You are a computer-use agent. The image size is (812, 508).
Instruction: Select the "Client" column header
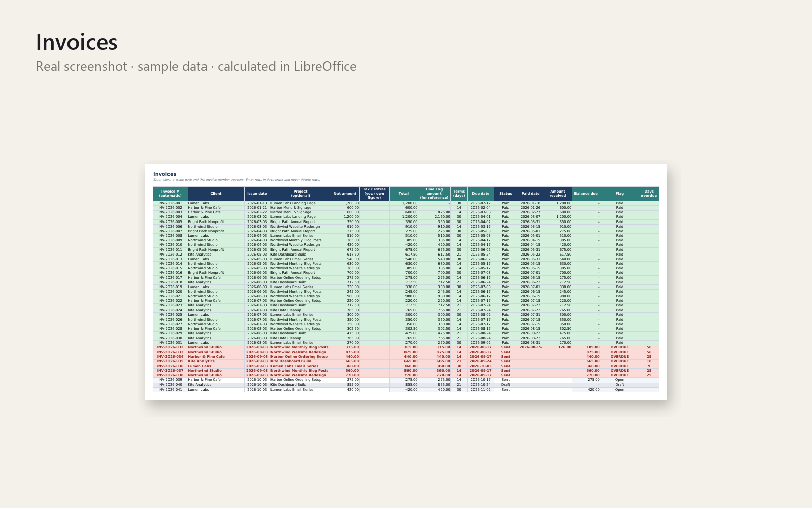pos(216,194)
